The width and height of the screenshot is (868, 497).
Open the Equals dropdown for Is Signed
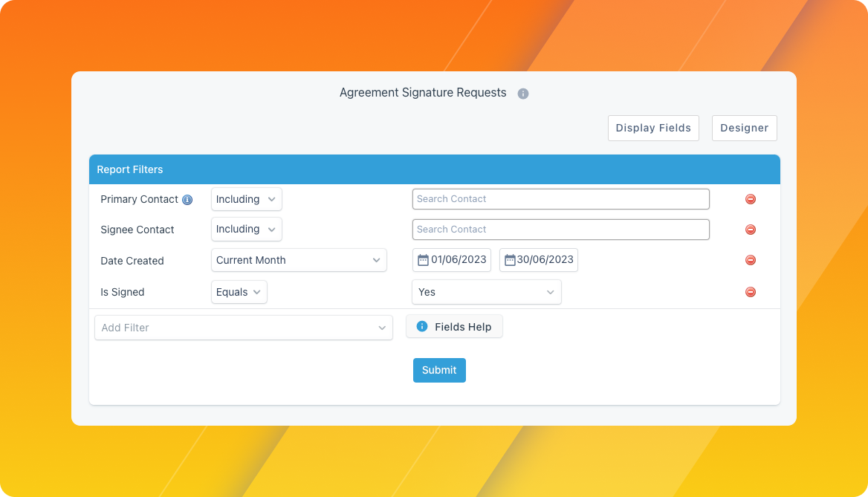[x=238, y=292]
